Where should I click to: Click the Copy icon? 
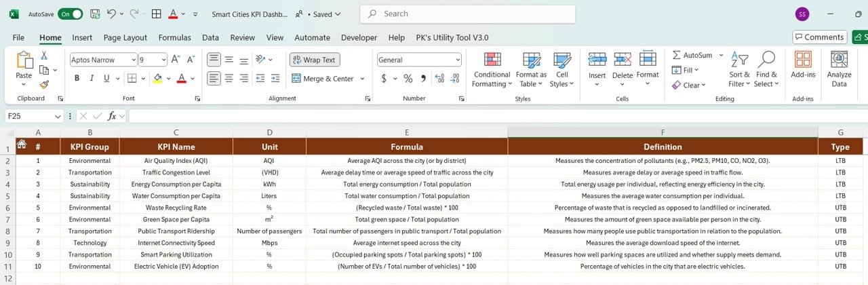pyautogui.click(x=44, y=70)
